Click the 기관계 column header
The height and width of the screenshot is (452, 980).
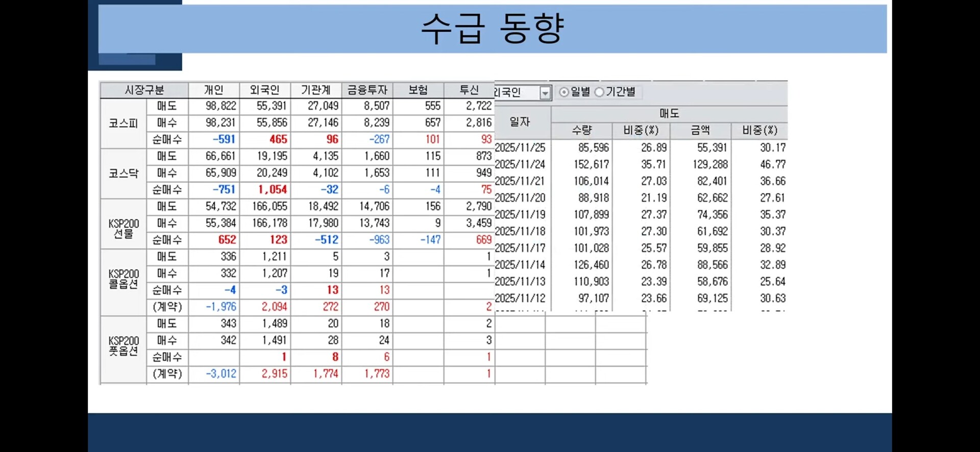pyautogui.click(x=316, y=90)
